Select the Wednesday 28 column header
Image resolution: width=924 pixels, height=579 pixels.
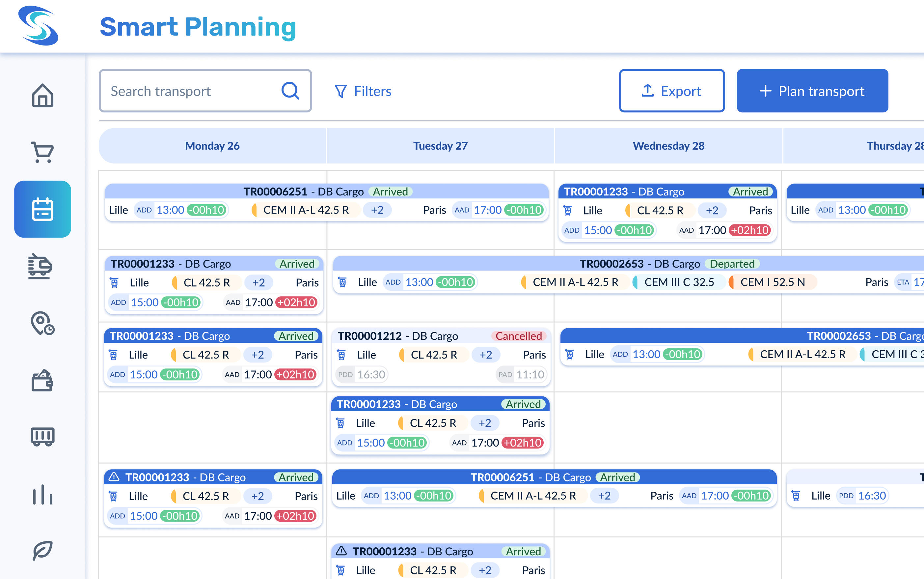[668, 146]
